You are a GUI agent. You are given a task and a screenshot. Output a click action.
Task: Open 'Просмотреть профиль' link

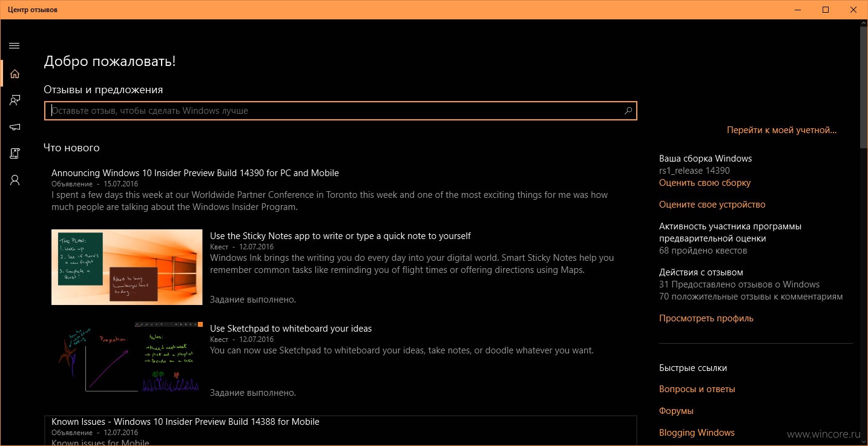pos(706,318)
